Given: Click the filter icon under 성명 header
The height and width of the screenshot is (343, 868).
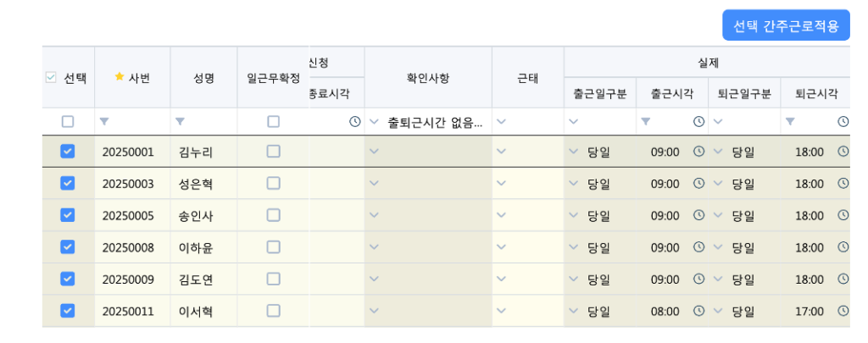Looking at the screenshot, I should [180, 122].
